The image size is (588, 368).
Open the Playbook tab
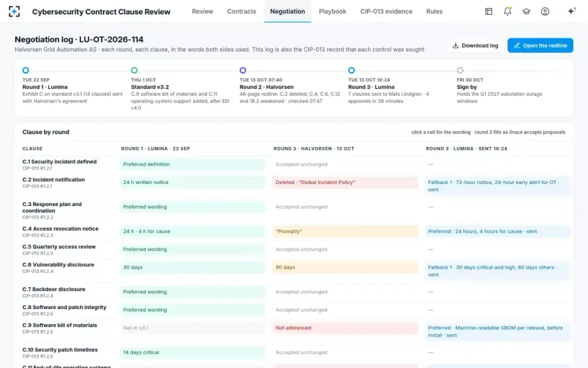(x=333, y=11)
